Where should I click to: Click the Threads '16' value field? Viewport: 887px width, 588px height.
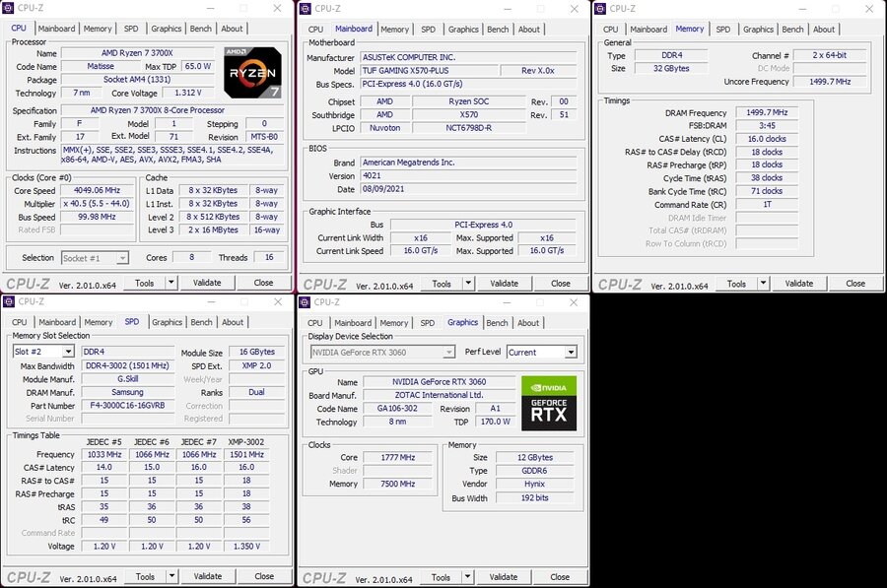pos(269,257)
